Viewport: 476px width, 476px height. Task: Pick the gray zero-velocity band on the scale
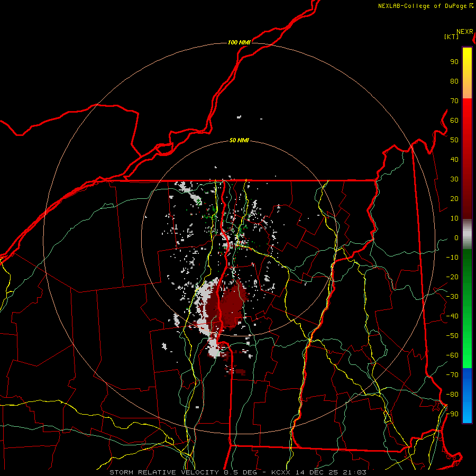pos(467,234)
